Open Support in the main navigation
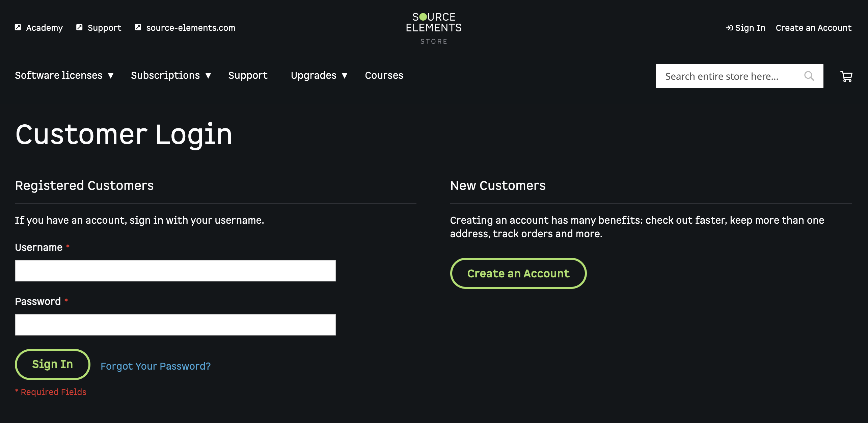Screen dimensions: 868x423 coord(248,75)
